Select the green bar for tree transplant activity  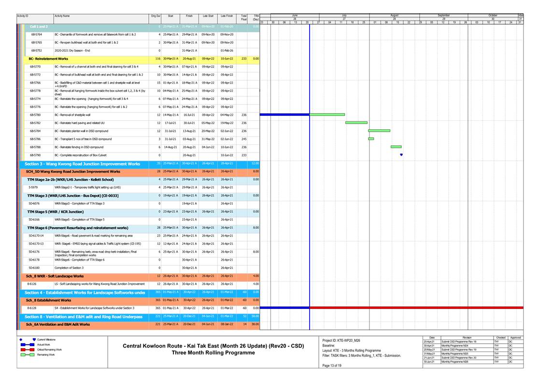[371, 139]
